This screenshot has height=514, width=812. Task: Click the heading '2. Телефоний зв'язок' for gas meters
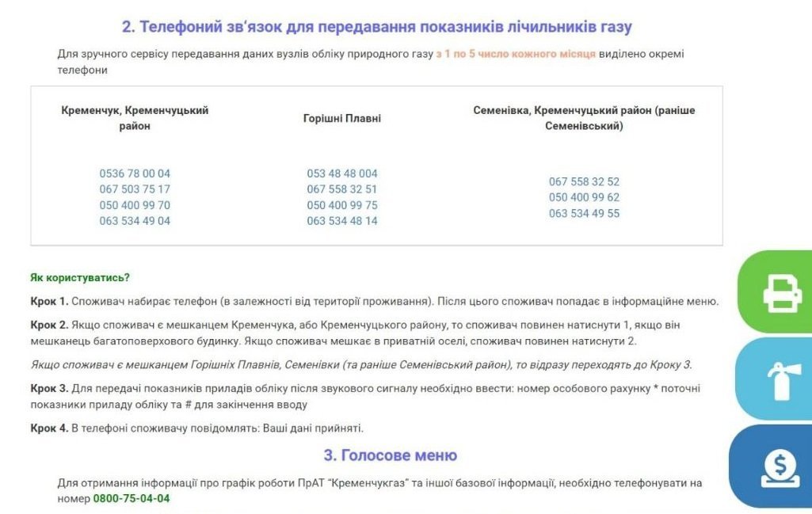click(376, 27)
